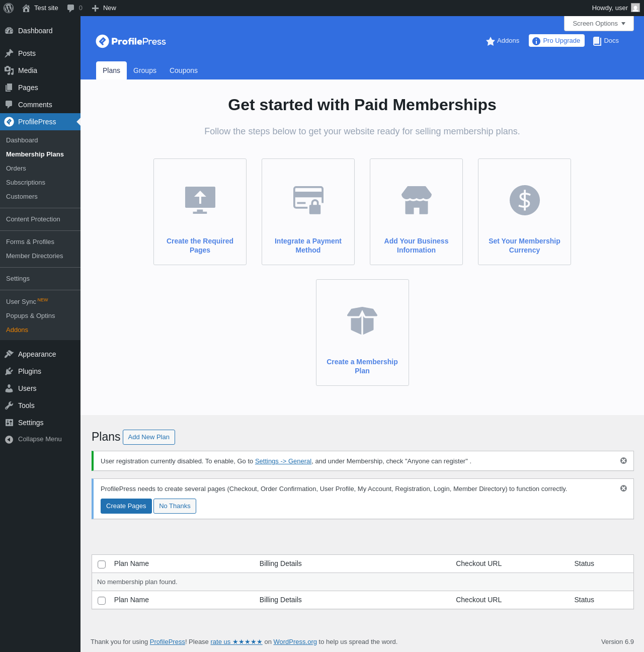Switch to the Coupons tab
Image resolution: width=644 pixels, height=652 pixels.
pos(184,70)
